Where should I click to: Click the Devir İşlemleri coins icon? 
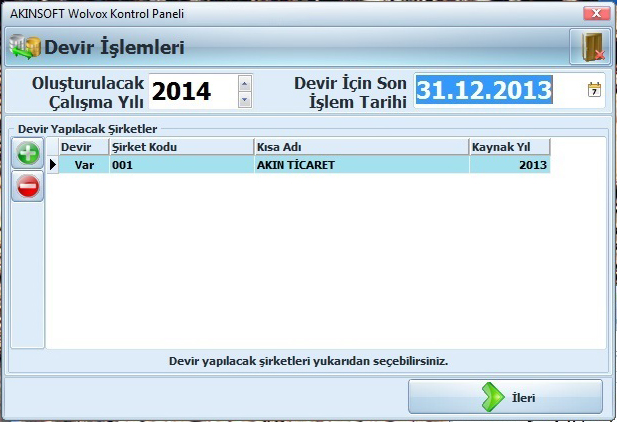[x=25, y=47]
